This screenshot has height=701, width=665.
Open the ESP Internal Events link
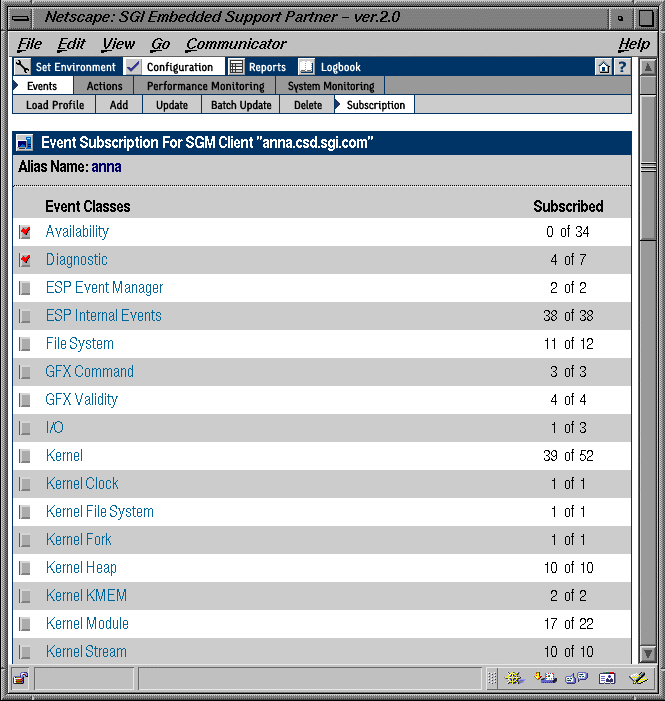[103, 316]
